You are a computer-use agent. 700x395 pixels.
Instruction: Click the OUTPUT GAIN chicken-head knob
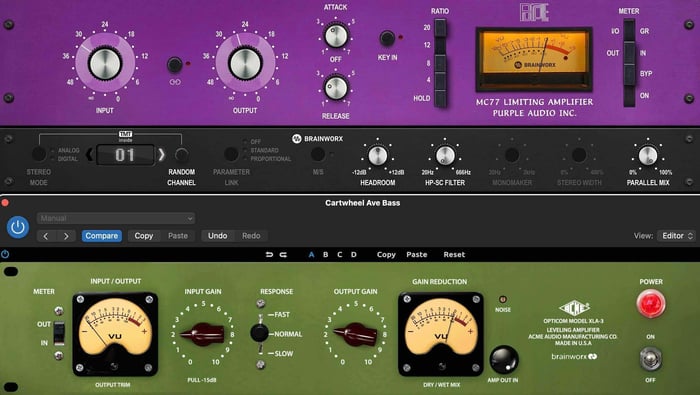click(356, 334)
